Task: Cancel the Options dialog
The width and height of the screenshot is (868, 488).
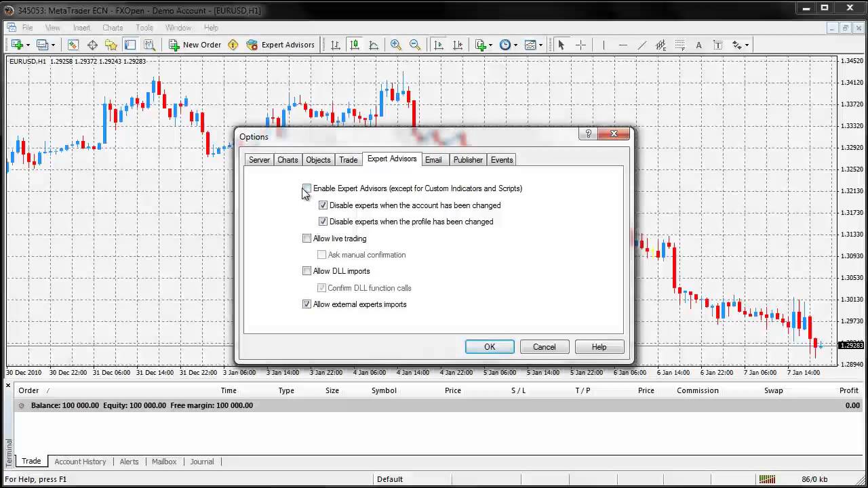Action: (x=544, y=346)
